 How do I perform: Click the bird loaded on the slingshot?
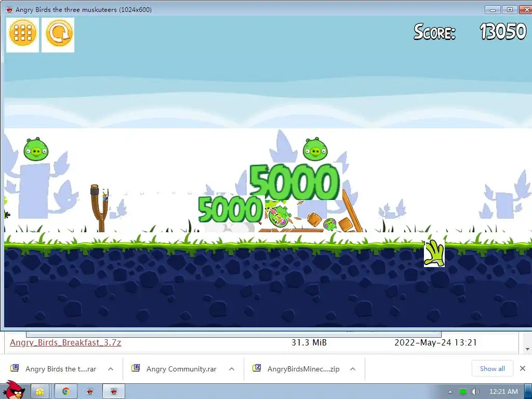click(x=105, y=196)
